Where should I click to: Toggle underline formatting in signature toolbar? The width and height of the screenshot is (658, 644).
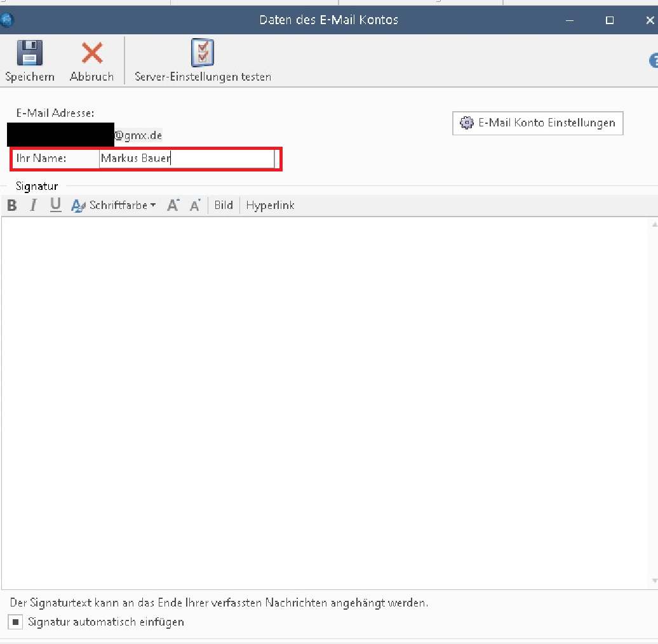click(55, 205)
